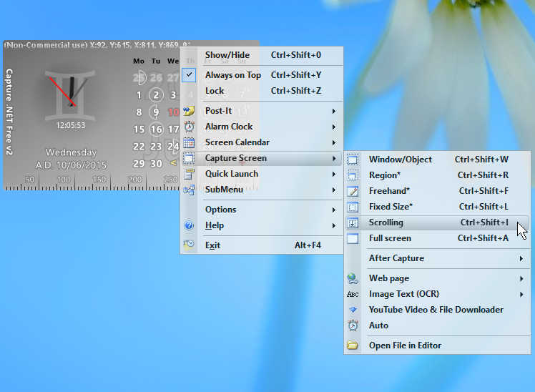Click the Post-It sticky note icon
Image resolution: width=535 pixels, height=392 pixels.
pyautogui.click(x=189, y=111)
